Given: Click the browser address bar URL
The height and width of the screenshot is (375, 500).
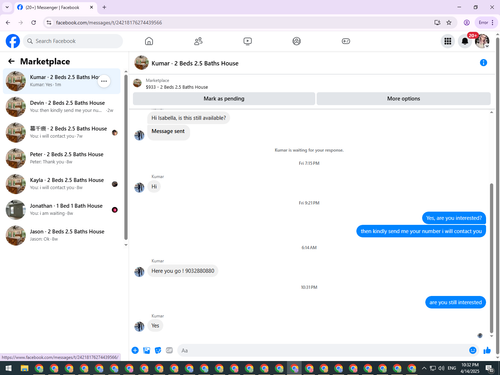Looking at the screenshot, I should click(x=109, y=23).
